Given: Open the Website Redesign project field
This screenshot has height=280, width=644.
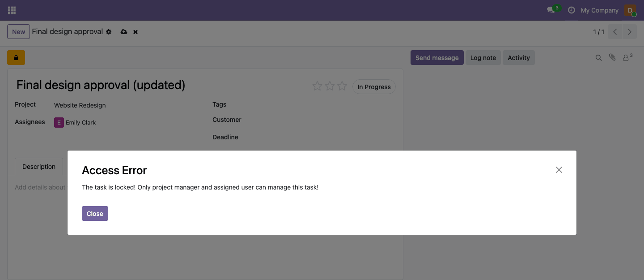Looking at the screenshot, I should pos(80,105).
